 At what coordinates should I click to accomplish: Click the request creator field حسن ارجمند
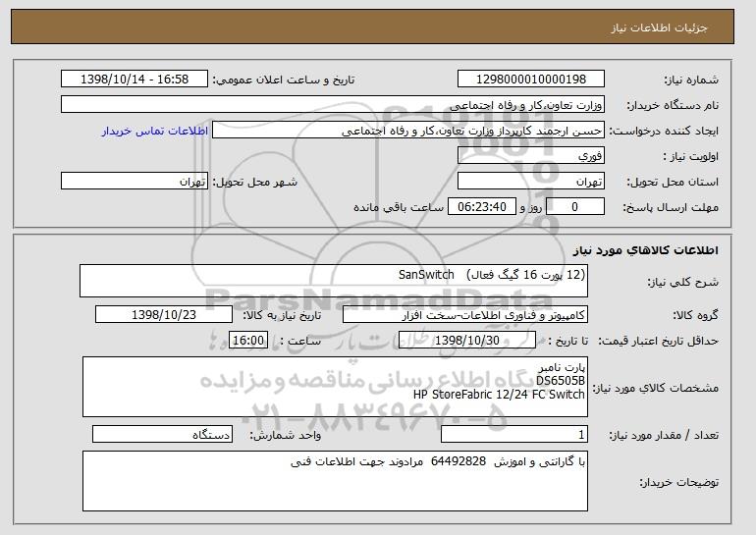point(408,131)
